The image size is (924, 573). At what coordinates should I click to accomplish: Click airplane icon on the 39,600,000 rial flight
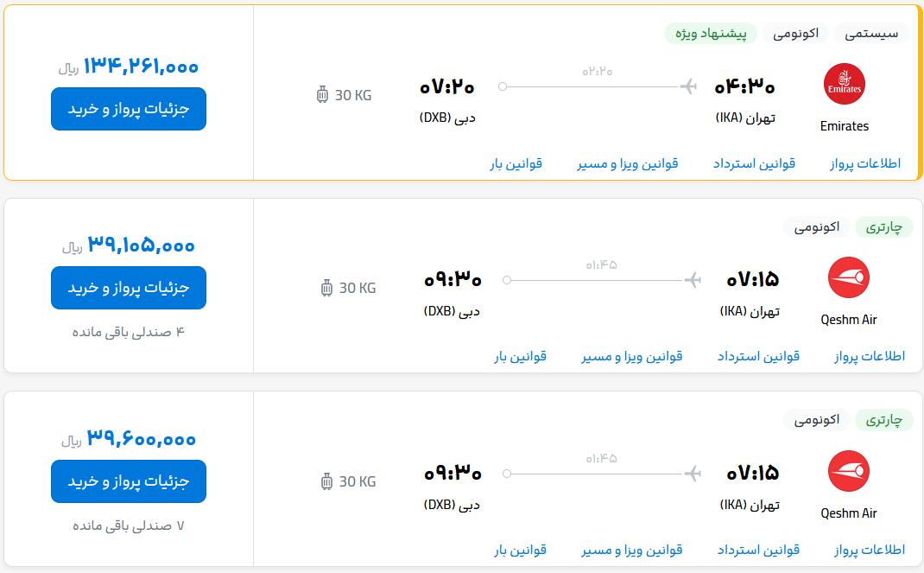click(x=692, y=474)
